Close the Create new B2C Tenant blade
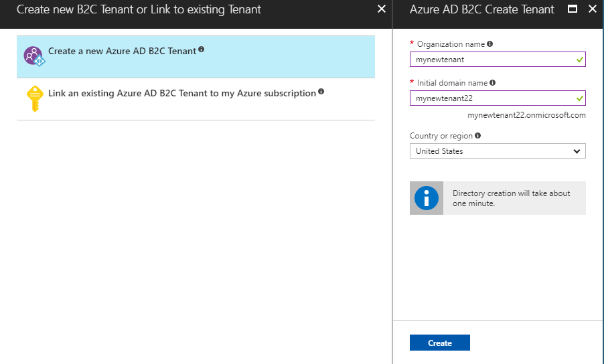This screenshot has width=604, height=364. coord(382,9)
